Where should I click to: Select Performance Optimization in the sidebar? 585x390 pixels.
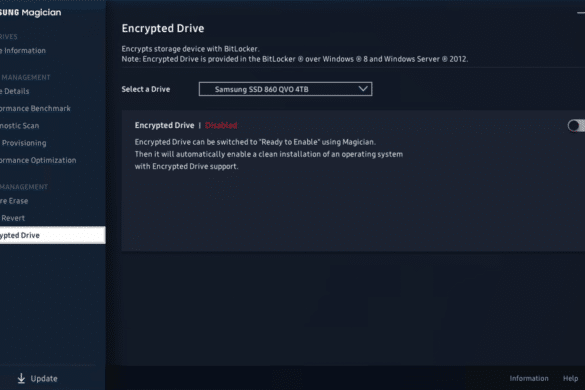coord(38,160)
